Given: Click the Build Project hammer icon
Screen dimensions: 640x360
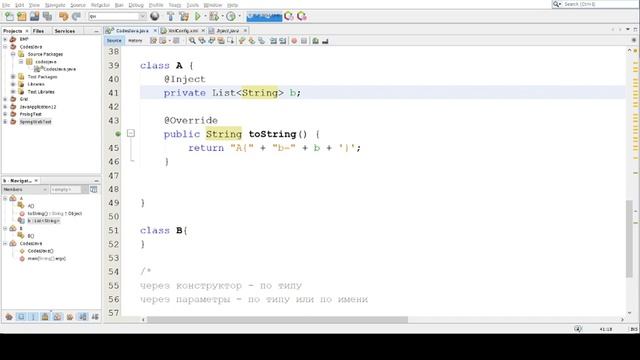Looking at the screenshot, I should pos(171,16).
